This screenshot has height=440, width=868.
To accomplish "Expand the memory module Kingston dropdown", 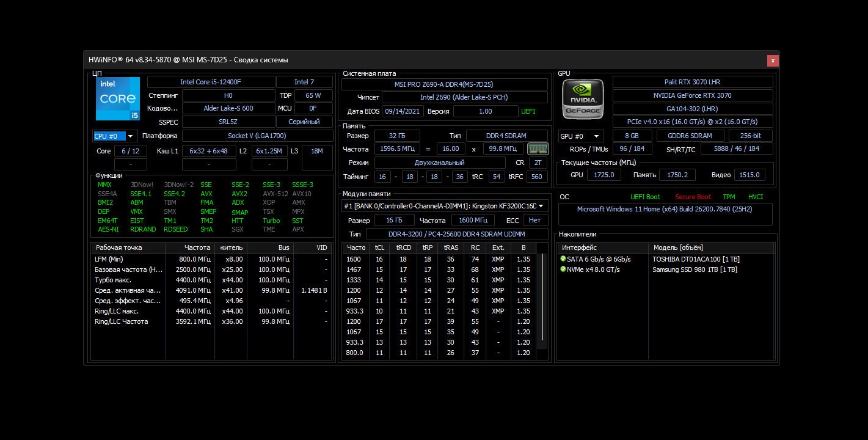I will [541, 207].
